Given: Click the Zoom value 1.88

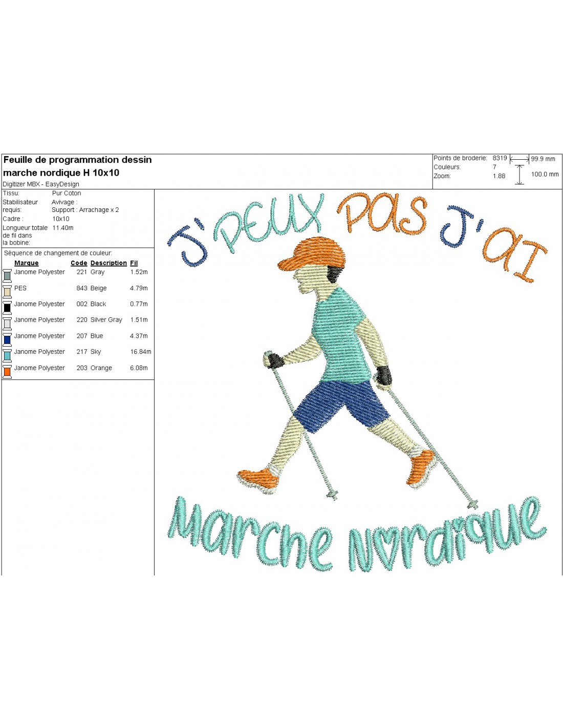Looking at the screenshot, I should coord(499,176).
